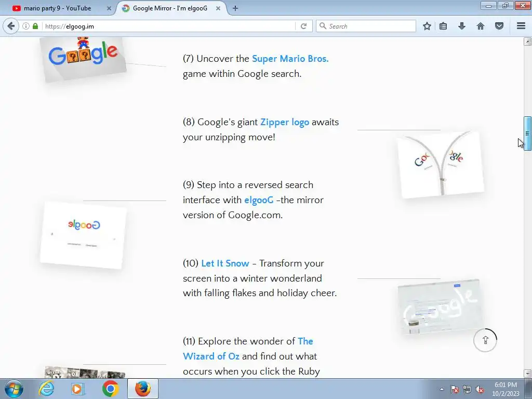Image resolution: width=532 pixels, height=399 pixels.
Task: Open Windows Media Player from taskbar
Action: (77, 389)
